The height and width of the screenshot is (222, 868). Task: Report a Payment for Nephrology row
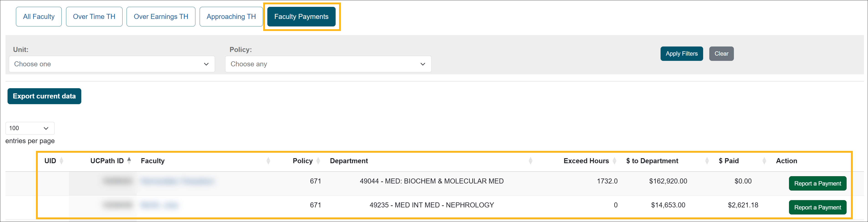point(817,207)
